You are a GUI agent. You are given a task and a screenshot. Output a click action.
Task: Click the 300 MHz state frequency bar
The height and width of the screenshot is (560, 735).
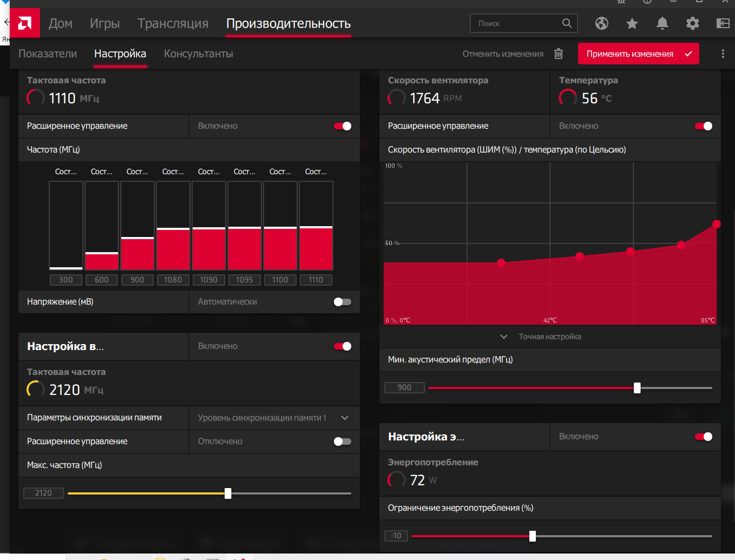click(x=66, y=226)
